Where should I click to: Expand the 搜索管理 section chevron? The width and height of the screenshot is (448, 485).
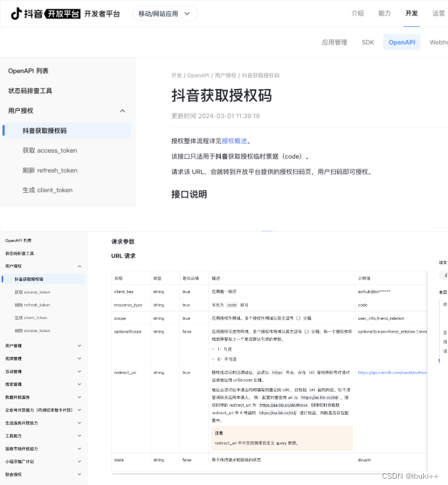(80, 384)
